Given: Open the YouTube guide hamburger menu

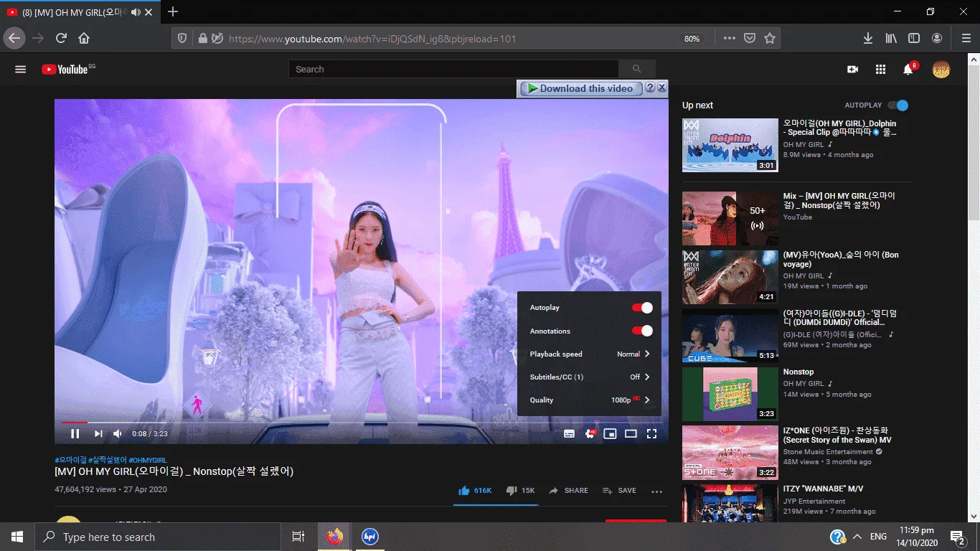Looking at the screenshot, I should tap(21, 70).
